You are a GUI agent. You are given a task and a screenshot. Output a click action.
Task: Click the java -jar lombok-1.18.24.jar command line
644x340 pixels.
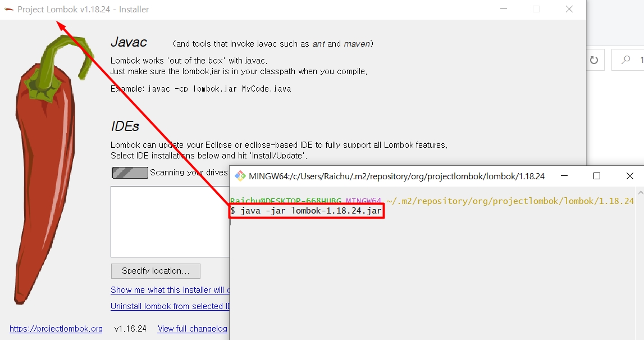click(307, 211)
